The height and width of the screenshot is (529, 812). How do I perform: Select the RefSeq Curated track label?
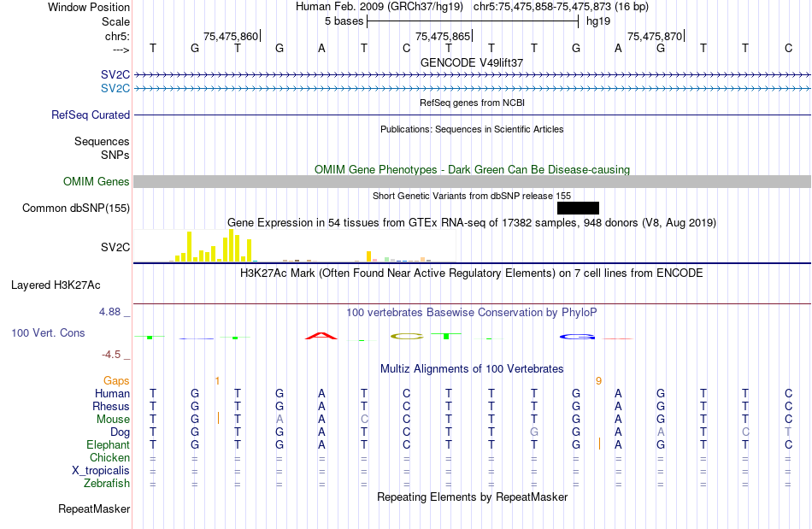click(90, 115)
